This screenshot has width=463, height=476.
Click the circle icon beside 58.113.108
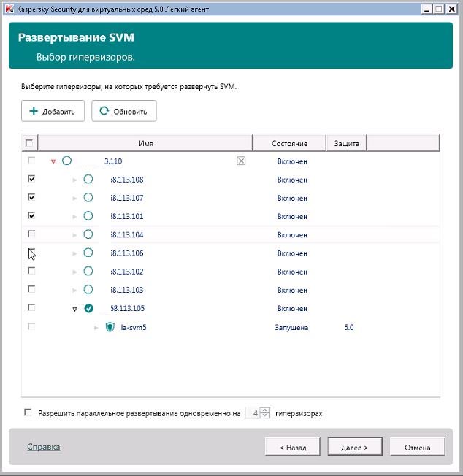(88, 179)
